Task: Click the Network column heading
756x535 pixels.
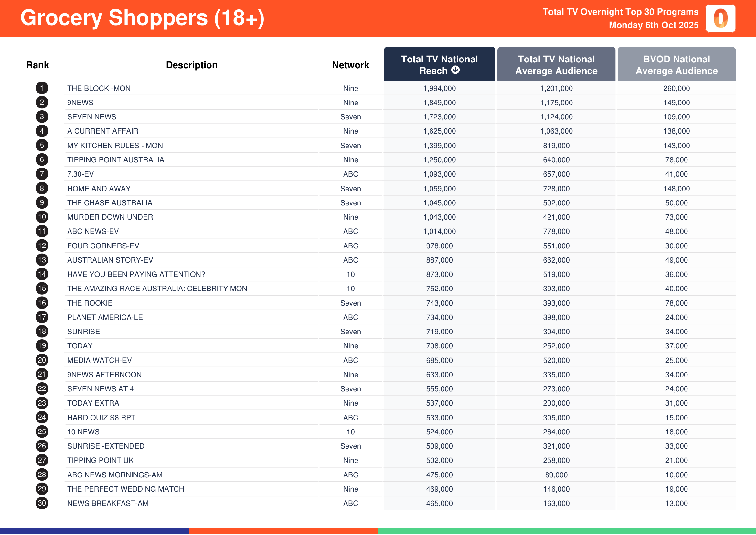Action: coord(350,65)
